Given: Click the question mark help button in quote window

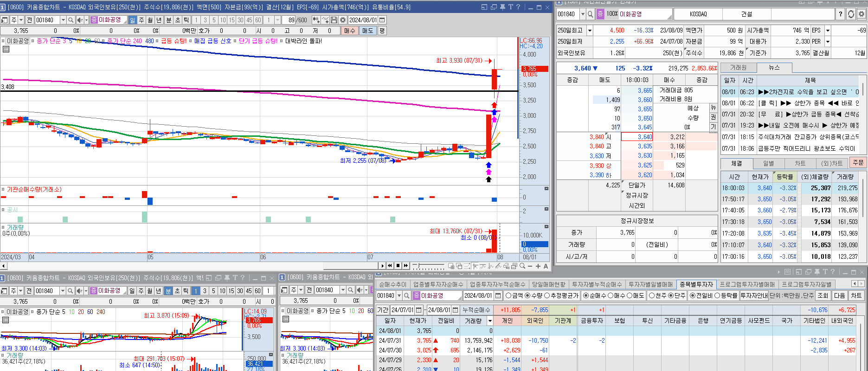Looking at the screenshot, I should pyautogui.click(x=841, y=14).
